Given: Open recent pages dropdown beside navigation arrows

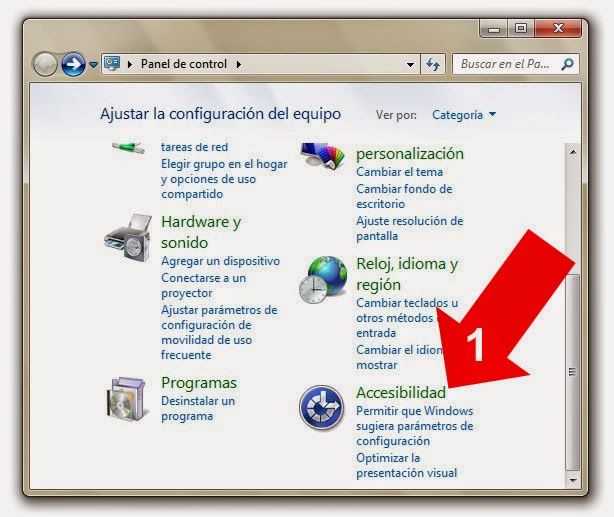Looking at the screenshot, I should click(x=93, y=65).
